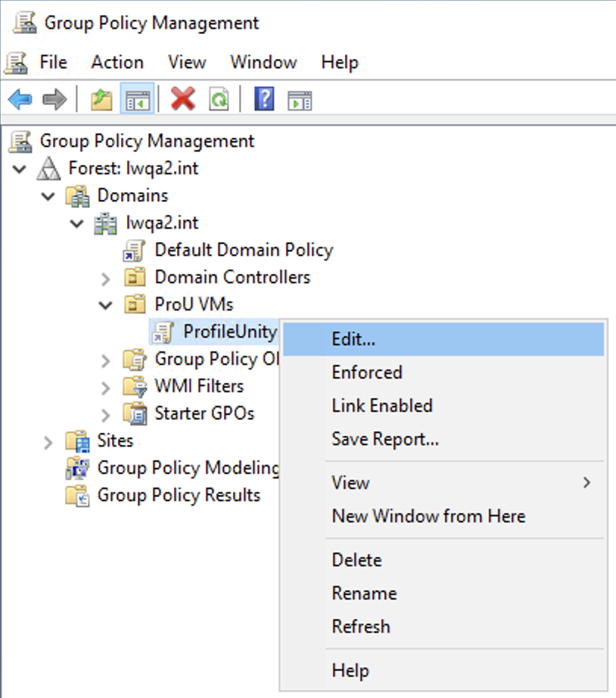This screenshot has width=616, height=698.
Task: Toggle Link Enabled in context menu
Action: coord(382,406)
